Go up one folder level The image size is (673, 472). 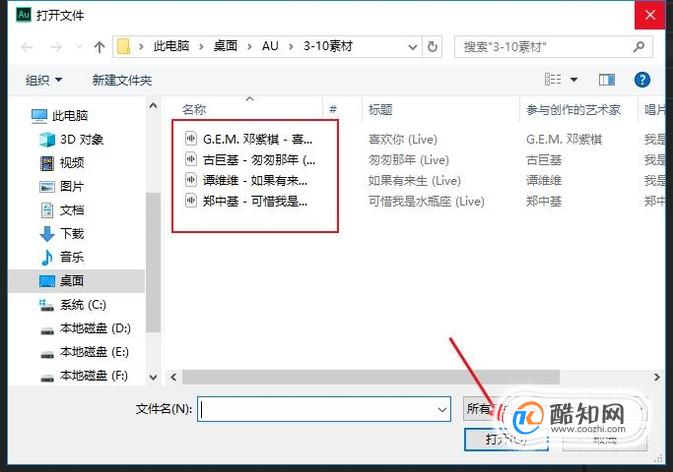(x=100, y=47)
